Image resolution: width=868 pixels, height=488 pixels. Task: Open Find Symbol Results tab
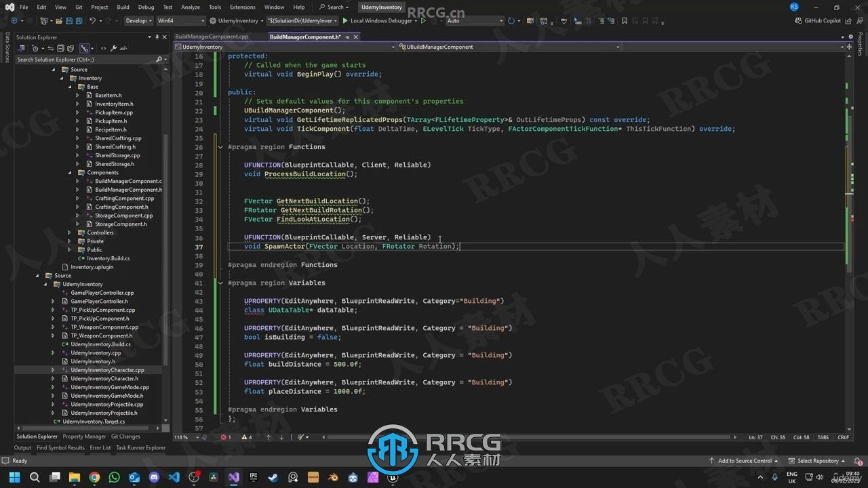60,447
